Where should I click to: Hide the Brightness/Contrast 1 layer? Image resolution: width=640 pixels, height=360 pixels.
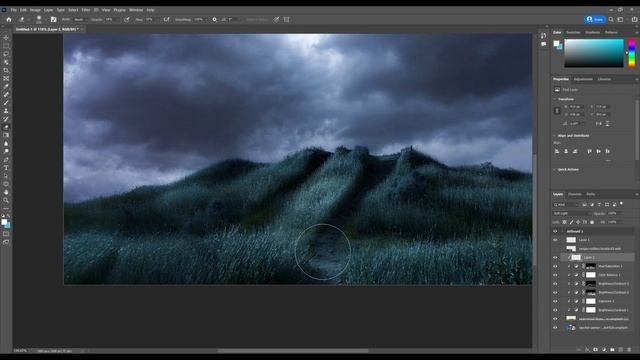click(x=555, y=310)
